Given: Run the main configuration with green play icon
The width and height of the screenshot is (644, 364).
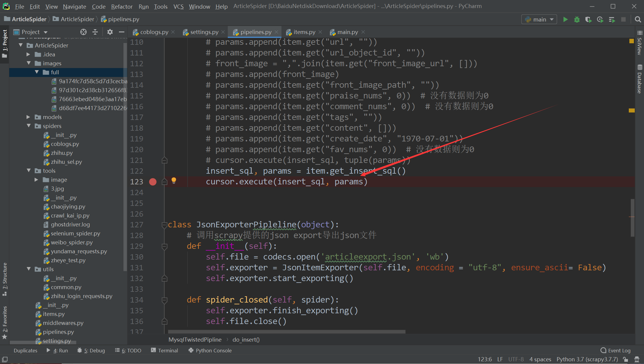Looking at the screenshot, I should pyautogui.click(x=565, y=19).
